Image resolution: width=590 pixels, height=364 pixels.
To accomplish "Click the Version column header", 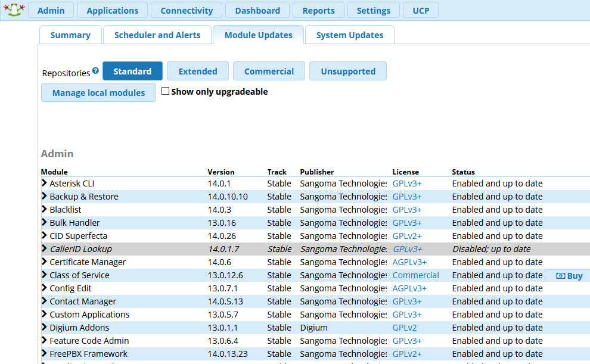I will click(x=221, y=172).
